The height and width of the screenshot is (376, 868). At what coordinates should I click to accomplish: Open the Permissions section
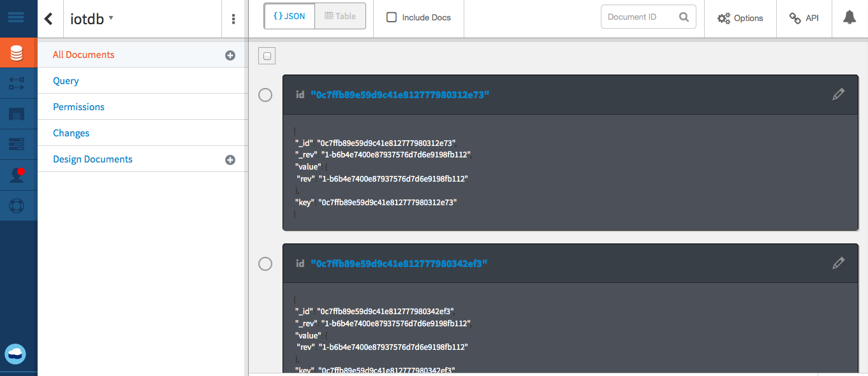[x=78, y=106]
